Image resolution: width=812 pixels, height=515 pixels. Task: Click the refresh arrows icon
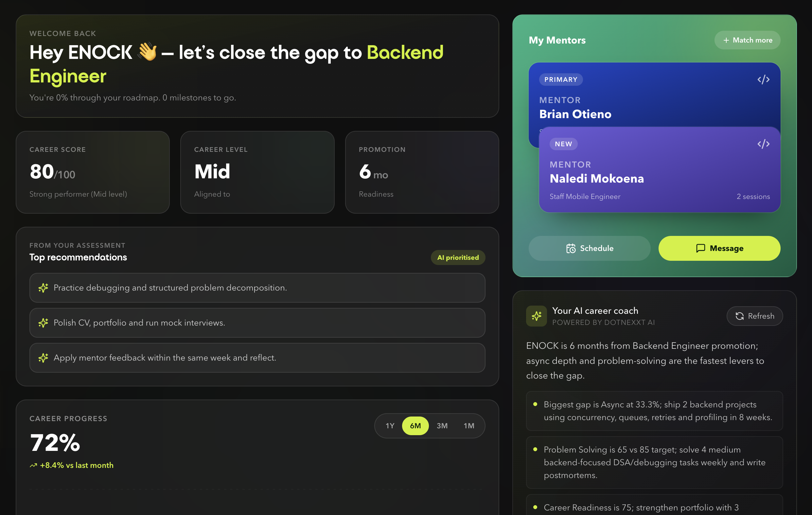click(739, 316)
